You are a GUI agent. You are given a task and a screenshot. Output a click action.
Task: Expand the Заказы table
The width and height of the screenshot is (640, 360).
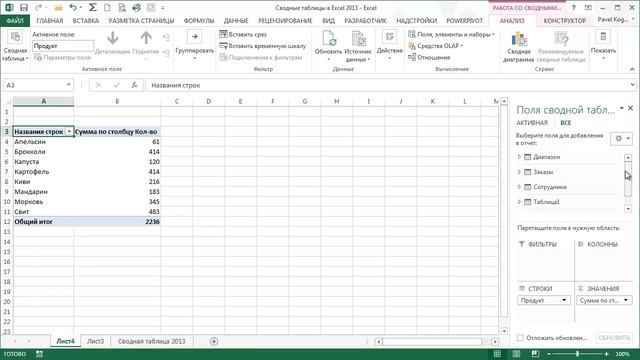pyautogui.click(x=519, y=172)
